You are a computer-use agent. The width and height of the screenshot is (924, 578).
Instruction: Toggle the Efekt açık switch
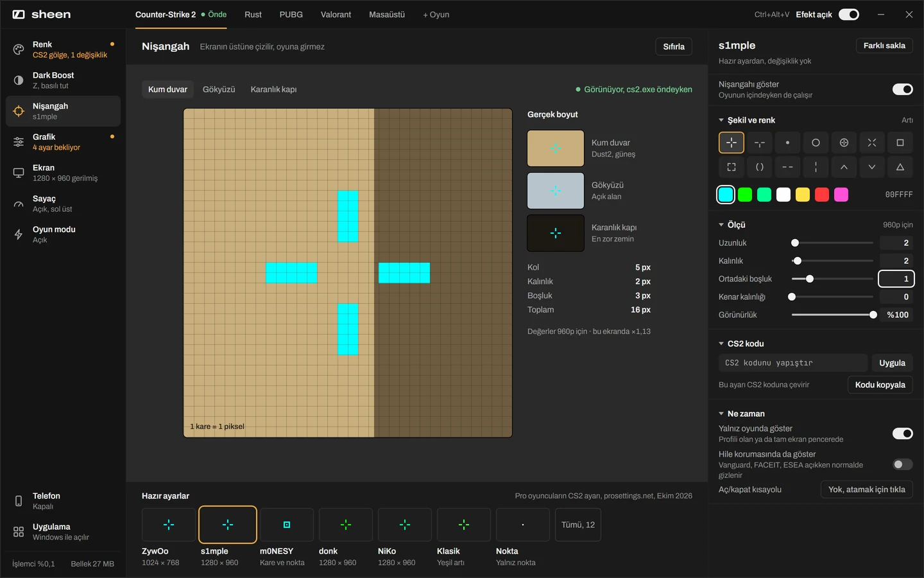click(849, 14)
